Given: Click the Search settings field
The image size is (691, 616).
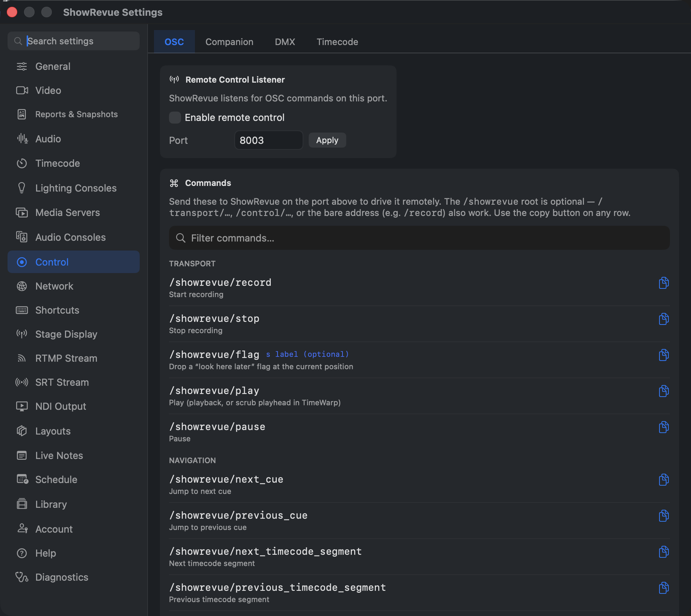Looking at the screenshot, I should pos(73,41).
